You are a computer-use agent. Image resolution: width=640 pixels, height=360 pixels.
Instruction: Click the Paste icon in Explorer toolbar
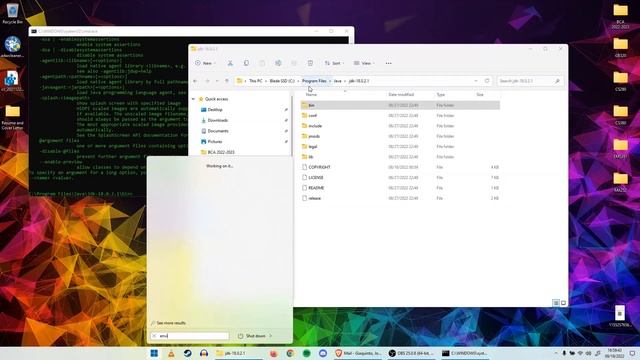(x=262, y=63)
